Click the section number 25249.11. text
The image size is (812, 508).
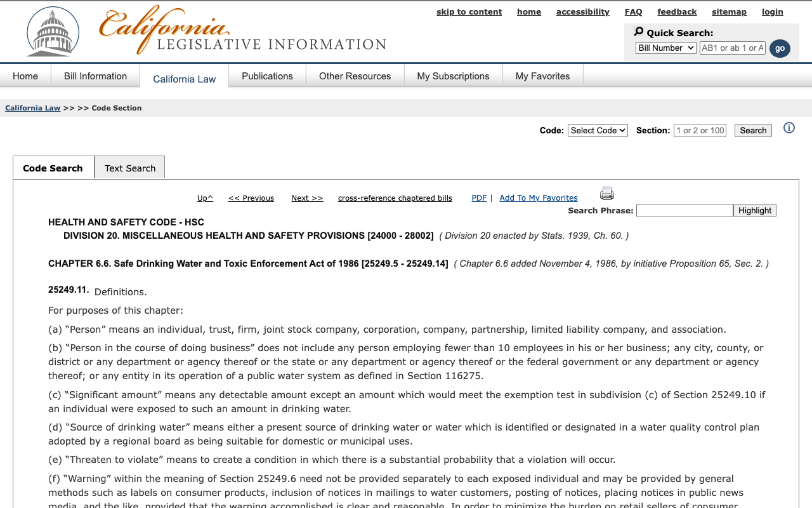point(69,290)
